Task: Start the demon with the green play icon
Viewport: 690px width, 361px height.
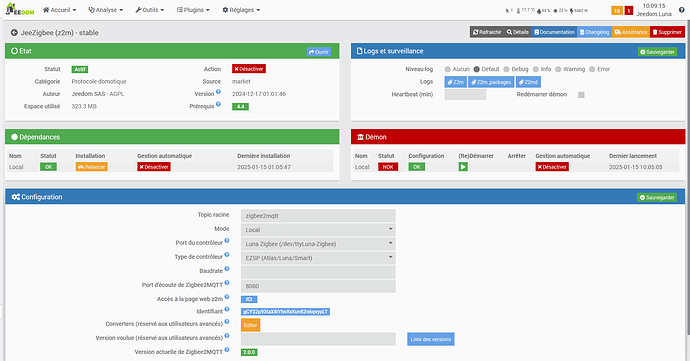Action: point(463,167)
